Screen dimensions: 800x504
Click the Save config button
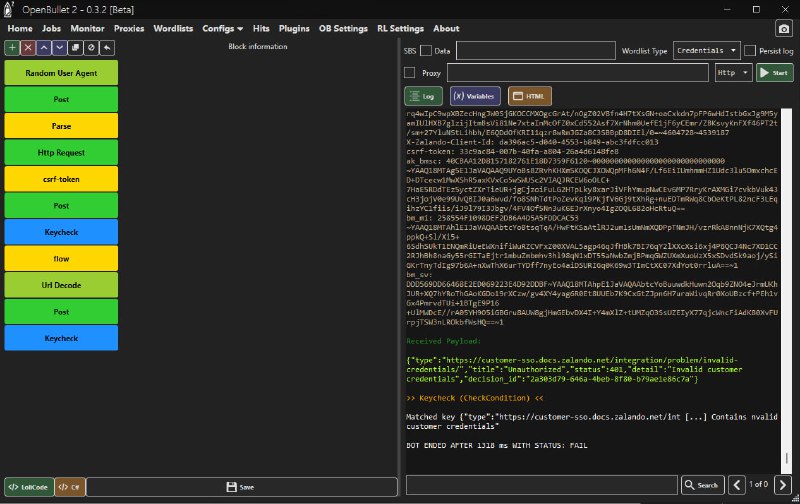(242, 487)
